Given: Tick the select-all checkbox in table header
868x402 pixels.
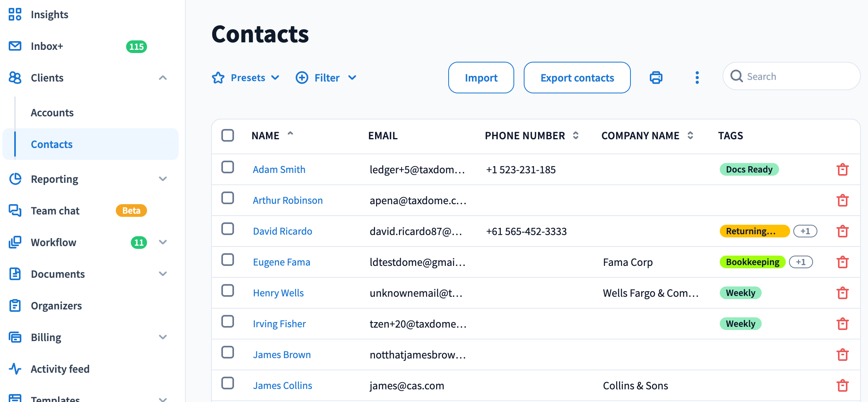Looking at the screenshot, I should pyautogui.click(x=228, y=135).
